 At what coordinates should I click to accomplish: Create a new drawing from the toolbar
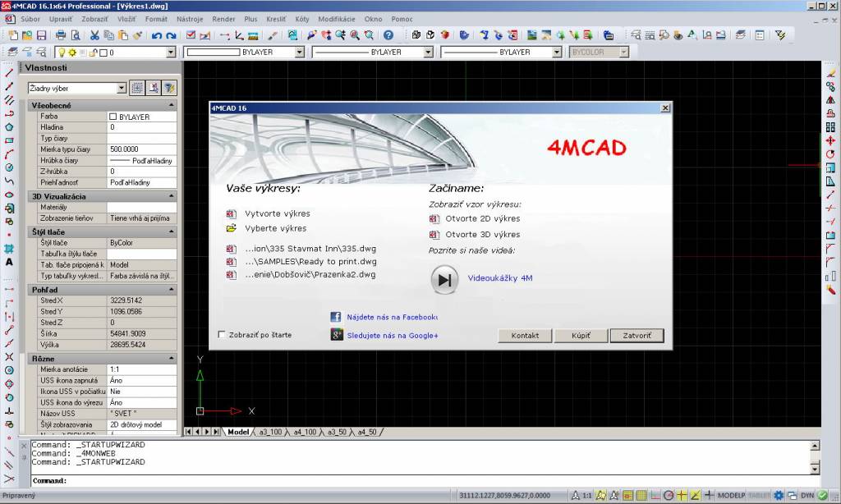(x=13, y=35)
